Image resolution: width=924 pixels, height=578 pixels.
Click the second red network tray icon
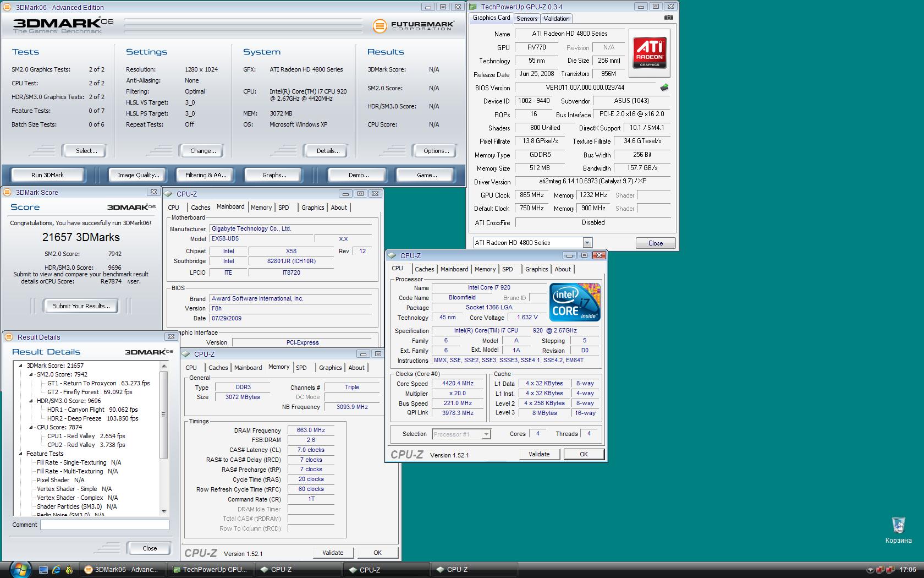[x=891, y=570]
